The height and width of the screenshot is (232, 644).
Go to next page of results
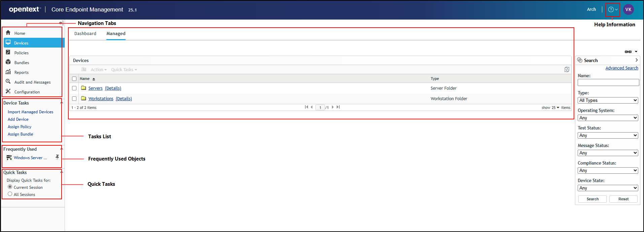click(x=333, y=107)
